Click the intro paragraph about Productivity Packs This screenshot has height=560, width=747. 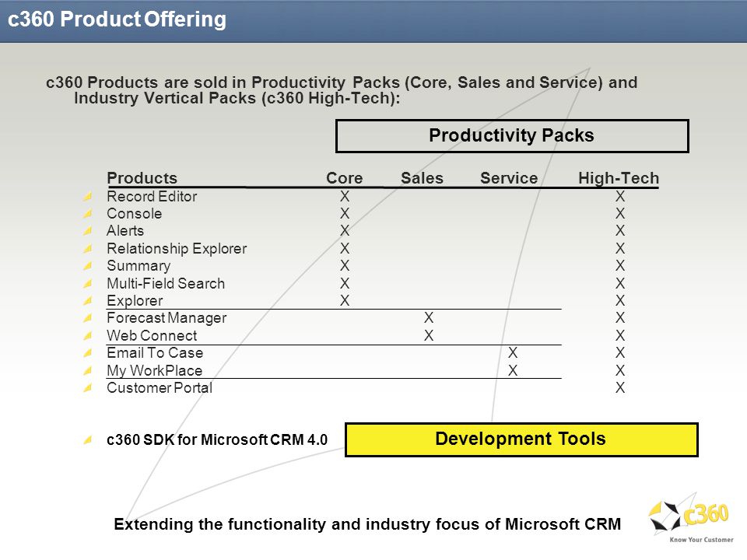click(x=342, y=90)
